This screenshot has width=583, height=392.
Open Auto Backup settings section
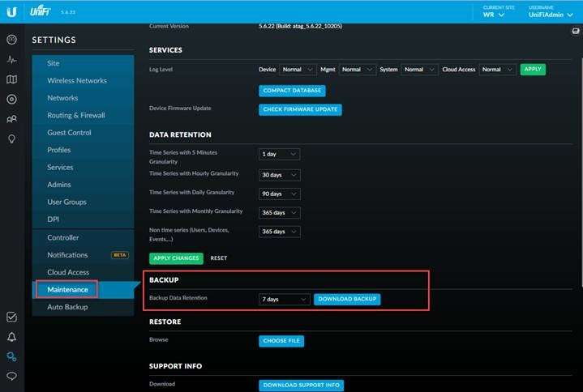point(67,307)
